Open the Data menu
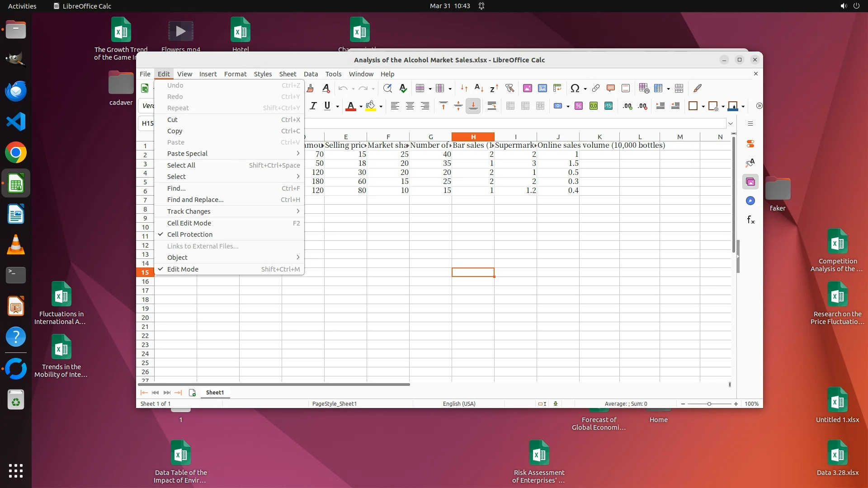The image size is (868, 488). click(x=311, y=74)
